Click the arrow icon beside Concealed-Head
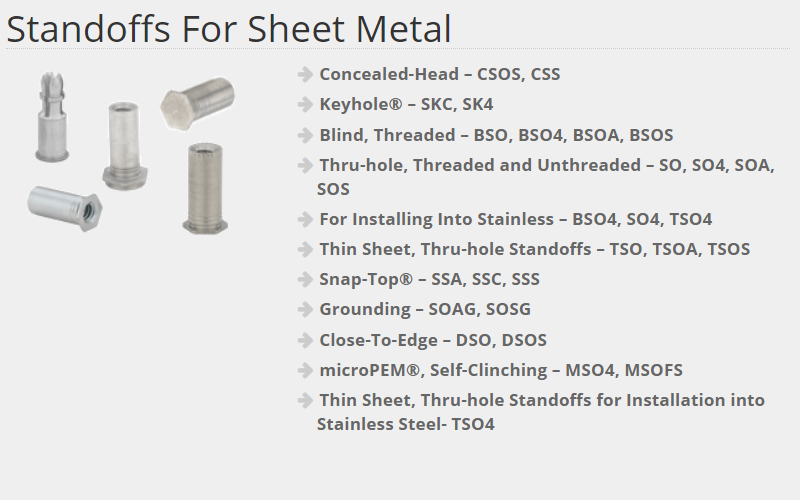This screenshot has height=500, width=800. pos(305,74)
